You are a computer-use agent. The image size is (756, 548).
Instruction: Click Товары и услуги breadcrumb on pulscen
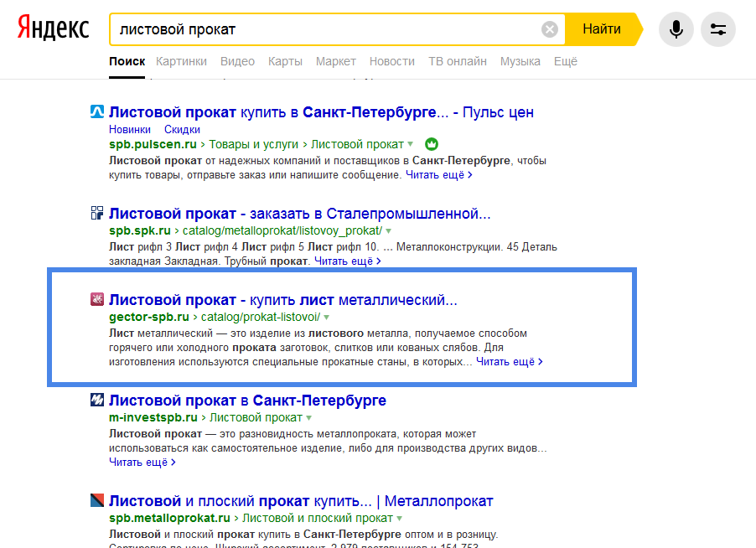point(254,144)
